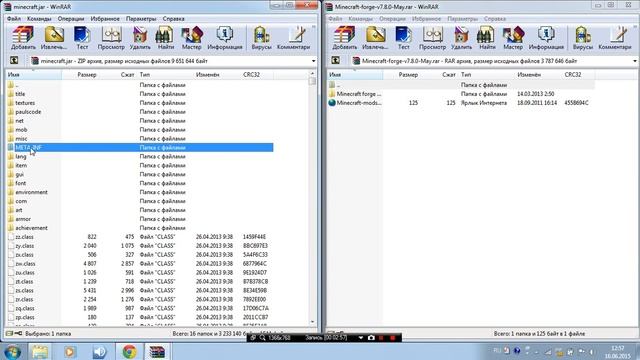This screenshot has height=360, width=640.
Task: Click Удалить icon in minecraft.jar window
Action: [x=140, y=38]
